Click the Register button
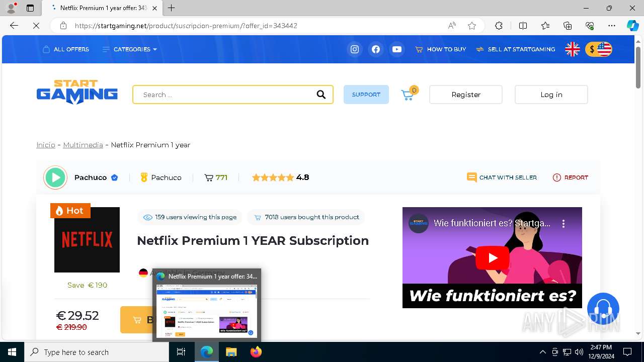The image size is (644, 362). pyautogui.click(x=466, y=95)
